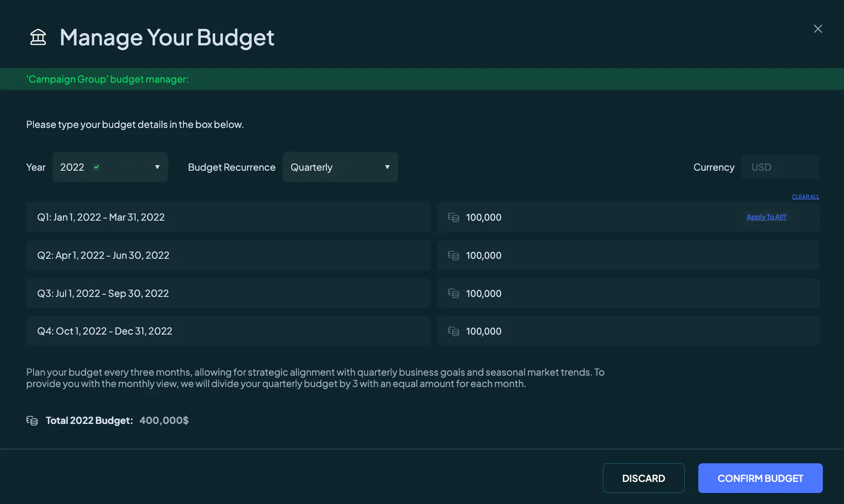Click the Q2 budget amount 100,000 field
The width and height of the screenshot is (844, 504).
(x=628, y=255)
